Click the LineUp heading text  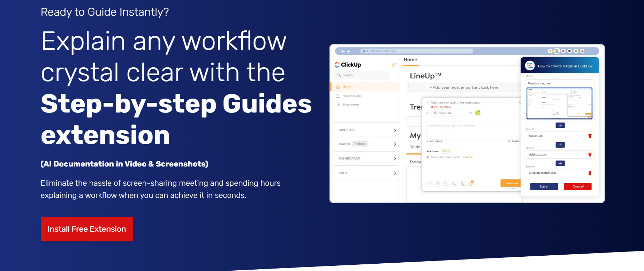[426, 76]
